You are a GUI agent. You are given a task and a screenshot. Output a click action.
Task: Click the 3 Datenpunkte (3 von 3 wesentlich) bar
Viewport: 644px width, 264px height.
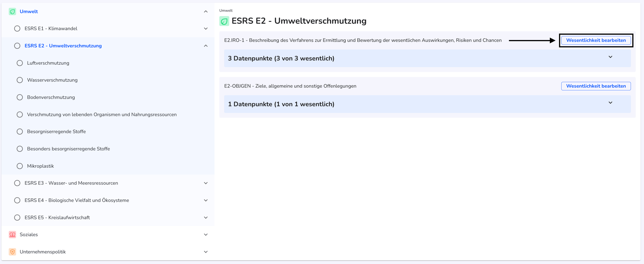427,58
